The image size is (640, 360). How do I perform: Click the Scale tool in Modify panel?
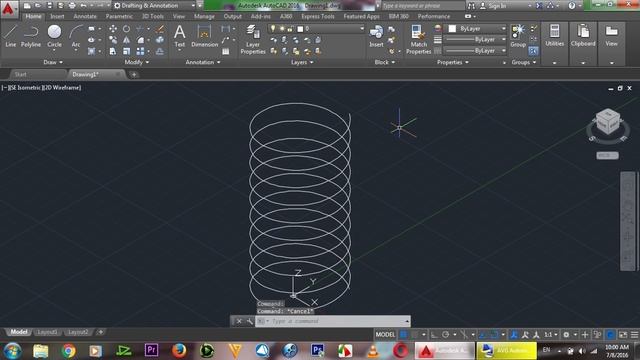tap(127, 51)
